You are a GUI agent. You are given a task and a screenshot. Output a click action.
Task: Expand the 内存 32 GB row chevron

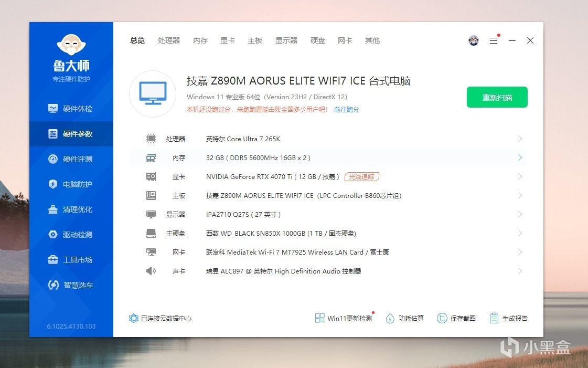[x=520, y=157]
